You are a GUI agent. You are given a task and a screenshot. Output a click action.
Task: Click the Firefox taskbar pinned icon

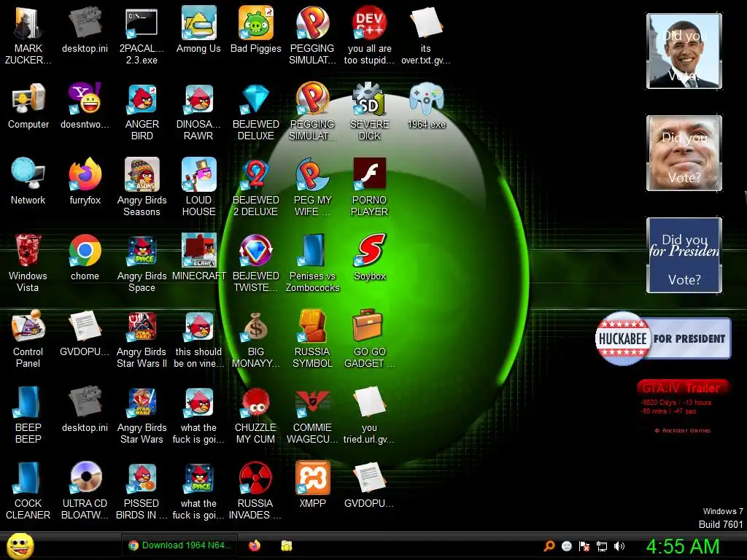[x=255, y=545]
